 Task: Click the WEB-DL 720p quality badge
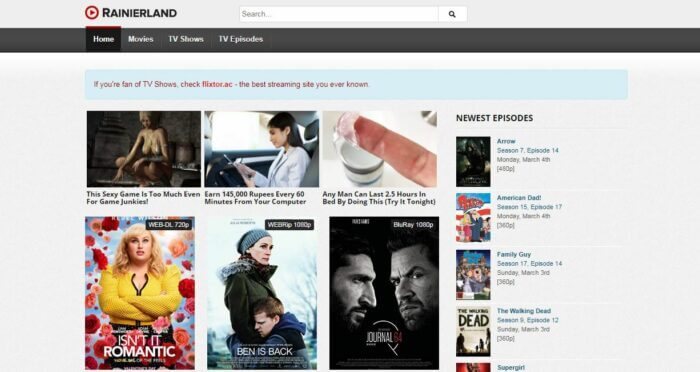pos(169,225)
